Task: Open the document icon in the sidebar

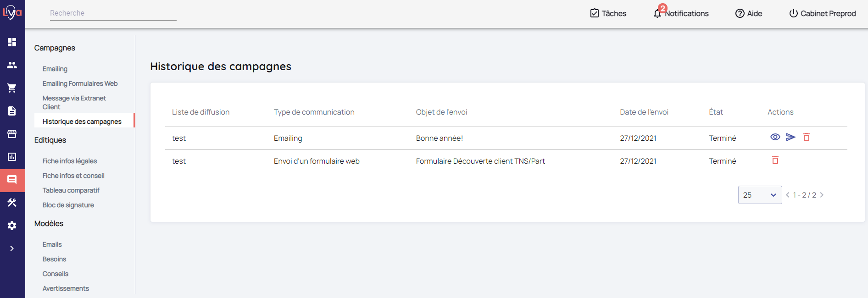Action: click(x=12, y=111)
